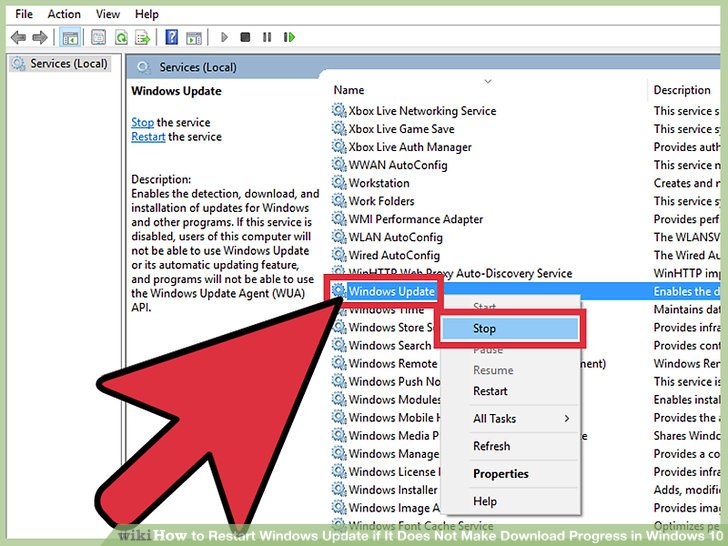Screen dimensions: 728x546
Task: Sort by the Name column header
Action: pyautogui.click(x=349, y=90)
